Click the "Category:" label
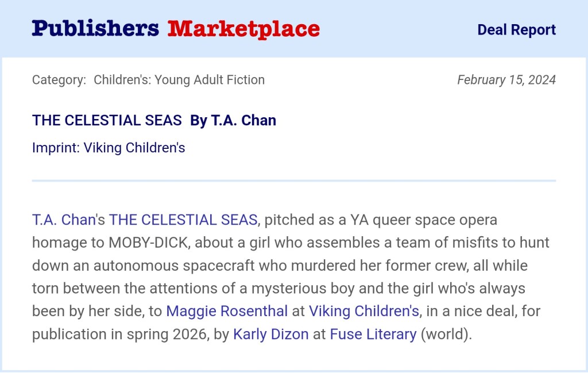The width and height of the screenshot is (588, 373). (59, 80)
